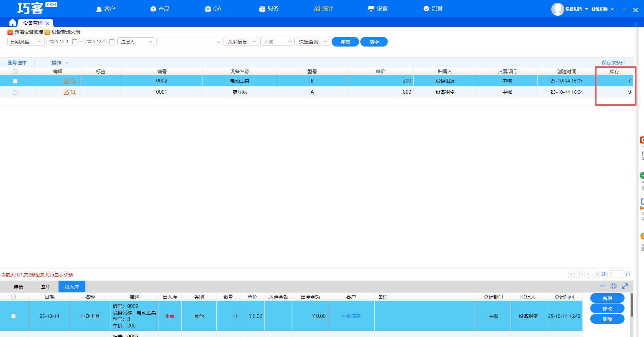Go to next page arrow
Image resolution: width=644 pixels, height=337 pixels.
[x=588, y=274]
